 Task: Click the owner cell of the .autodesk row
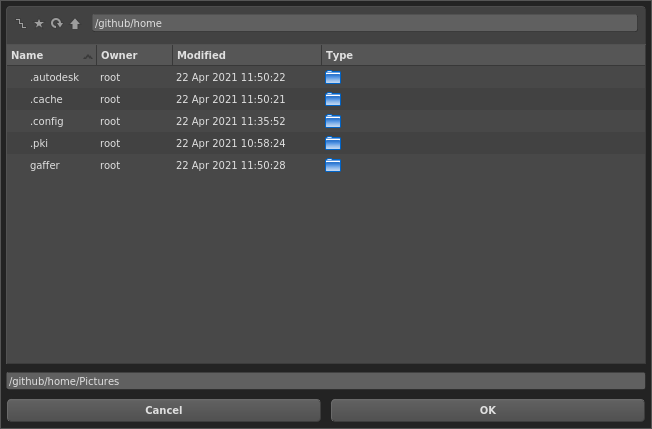[110, 77]
